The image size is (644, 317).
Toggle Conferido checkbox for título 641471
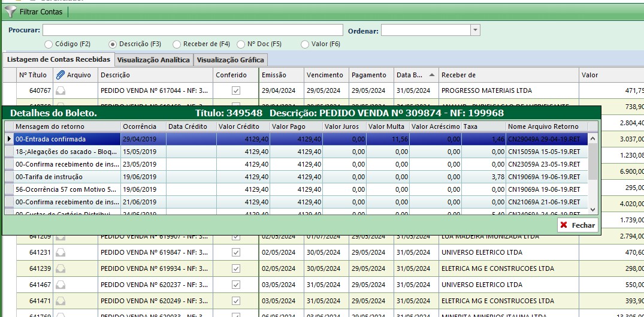pyautogui.click(x=236, y=301)
